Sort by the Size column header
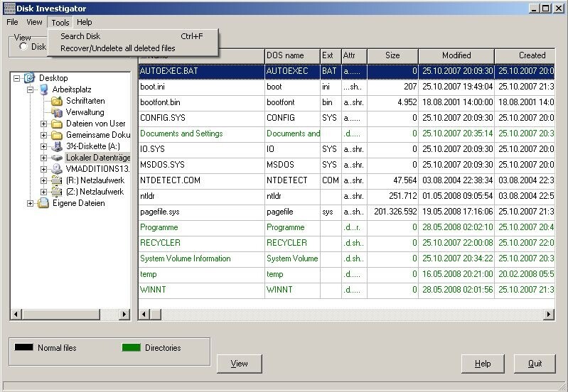This screenshot has height=392, width=568. pyautogui.click(x=392, y=55)
